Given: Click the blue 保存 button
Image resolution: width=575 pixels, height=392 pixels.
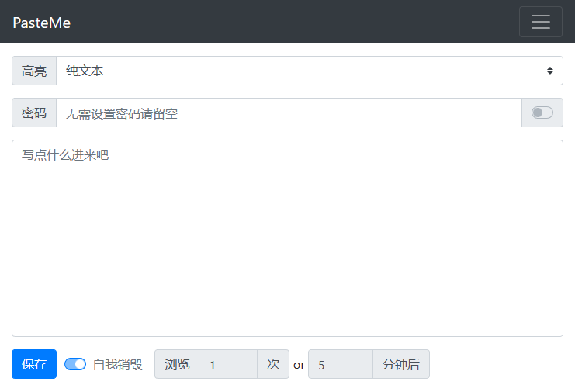Looking at the screenshot, I should 34,364.
